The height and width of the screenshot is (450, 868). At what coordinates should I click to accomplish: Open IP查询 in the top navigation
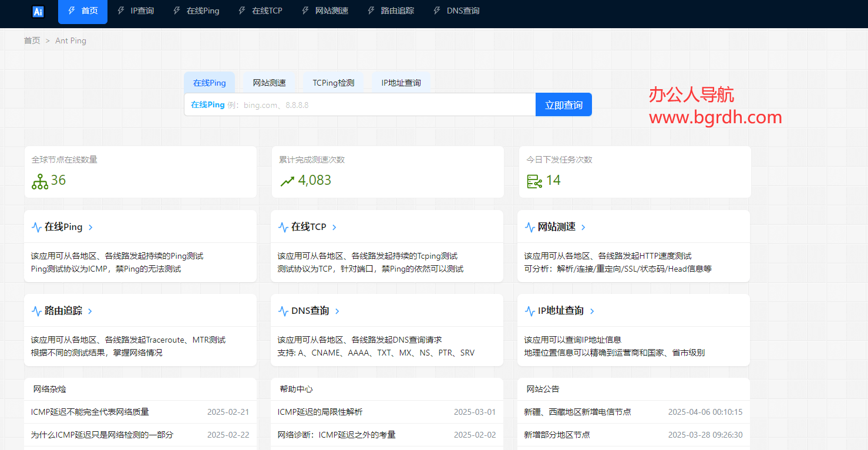pyautogui.click(x=136, y=11)
